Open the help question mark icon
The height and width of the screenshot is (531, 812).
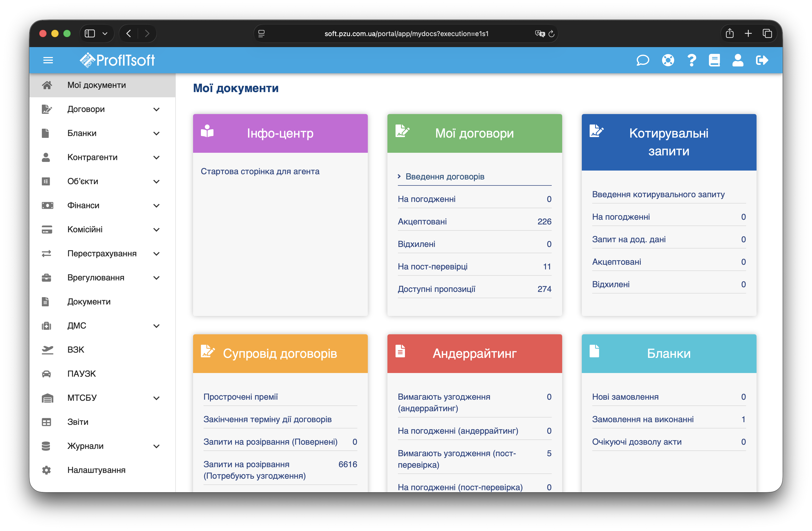692,60
